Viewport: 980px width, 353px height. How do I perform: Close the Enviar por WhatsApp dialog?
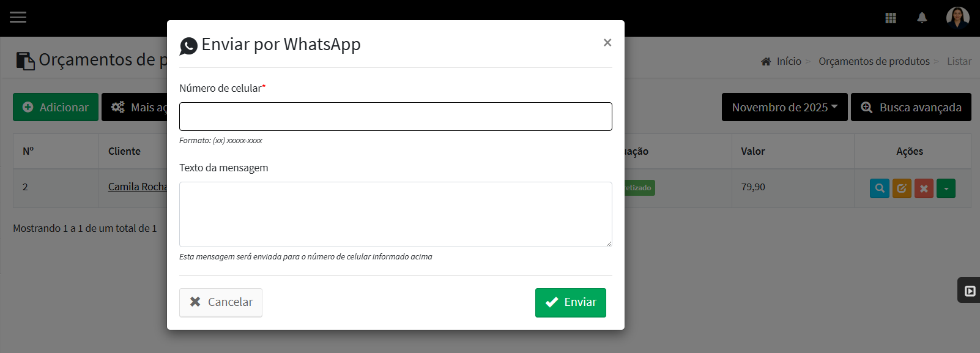click(x=607, y=42)
